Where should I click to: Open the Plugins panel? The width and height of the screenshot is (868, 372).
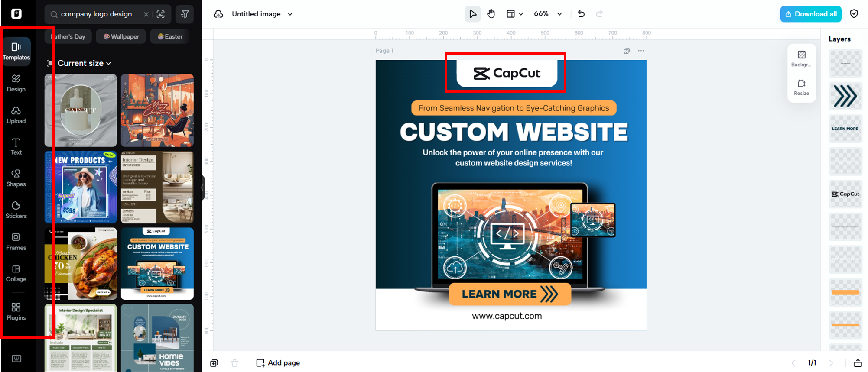[x=16, y=312]
